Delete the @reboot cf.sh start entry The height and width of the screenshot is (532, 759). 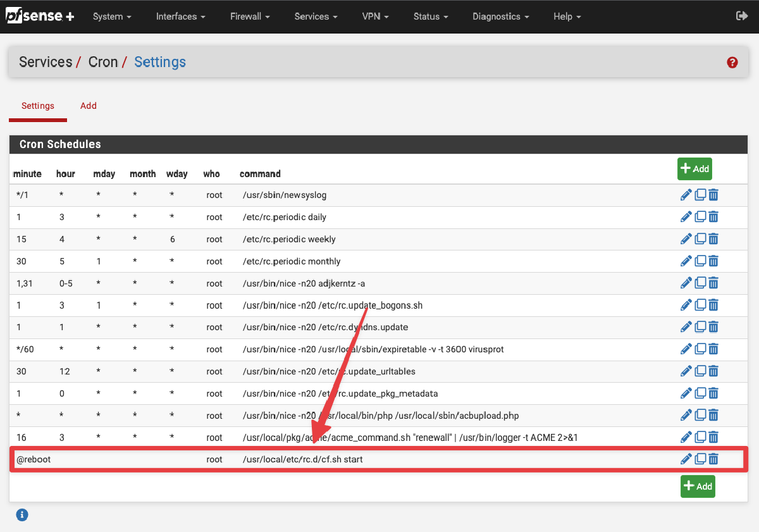(x=713, y=459)
